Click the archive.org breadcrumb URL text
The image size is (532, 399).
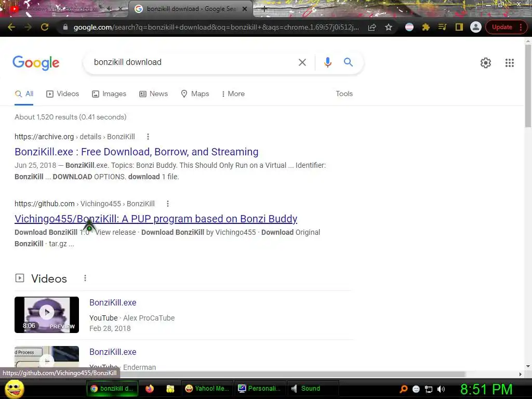(75, 137)
